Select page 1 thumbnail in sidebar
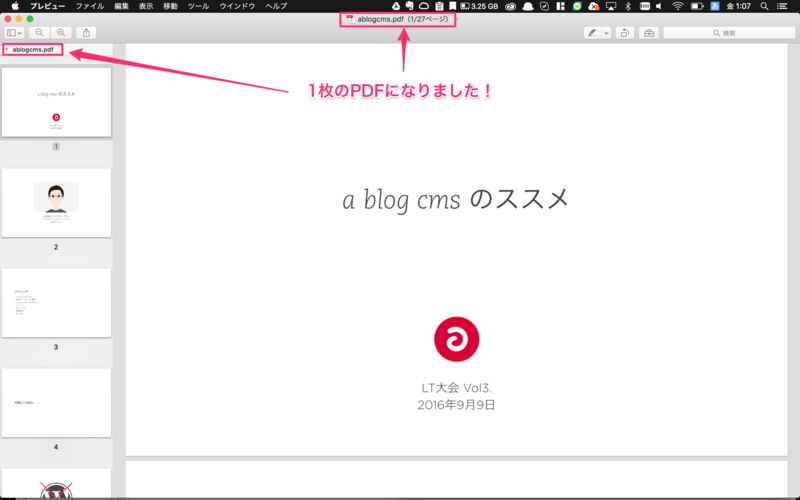The height and width of the screenshot is (500, 800). (x=56, y=102)
